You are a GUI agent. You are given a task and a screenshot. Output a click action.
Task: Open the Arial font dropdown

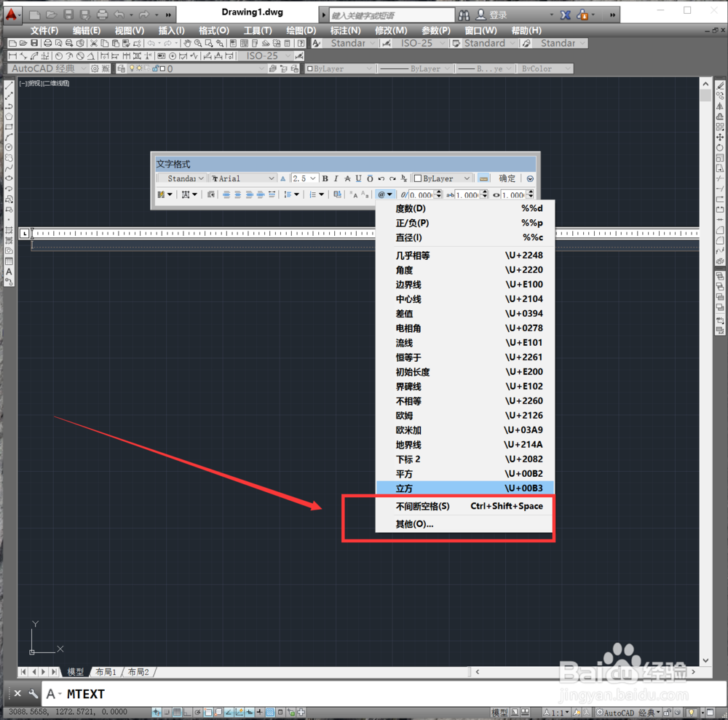click(243, 178)
